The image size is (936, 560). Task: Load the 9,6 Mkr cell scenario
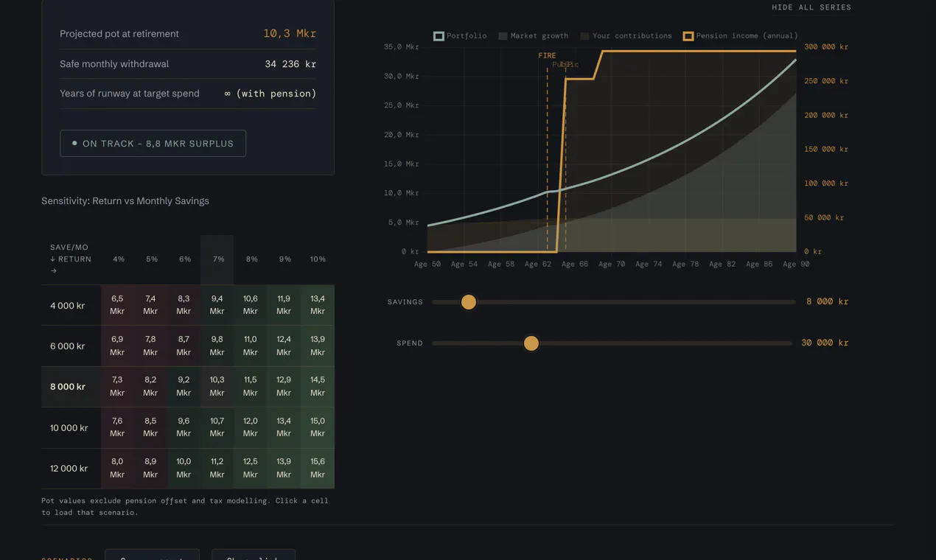click(x=184, y=427)
